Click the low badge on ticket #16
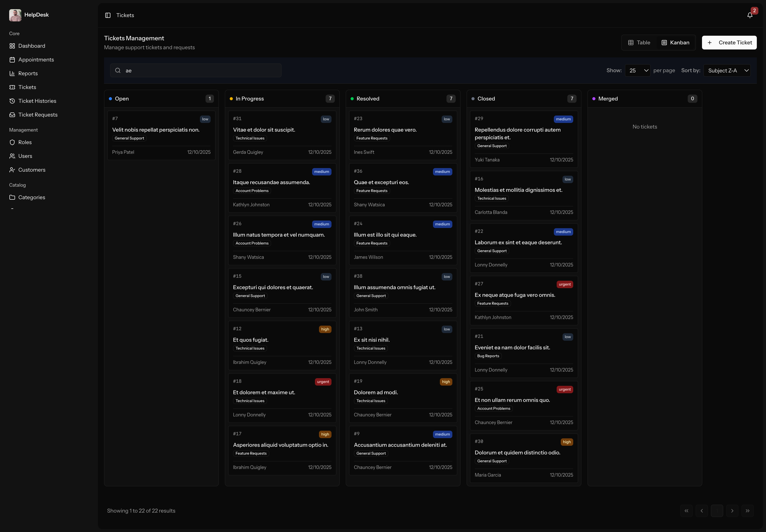Image resolution: width=766 pixels, height=532 pixels. 568,179
